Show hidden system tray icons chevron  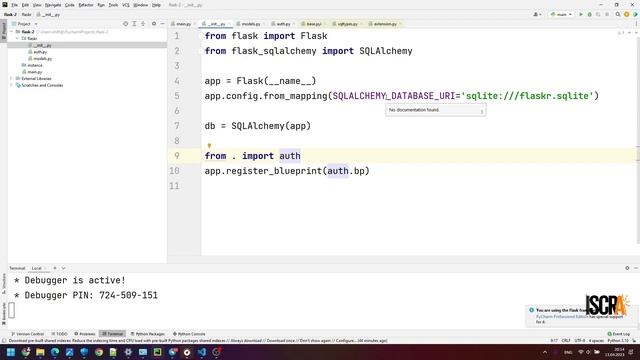coord(545,352)
